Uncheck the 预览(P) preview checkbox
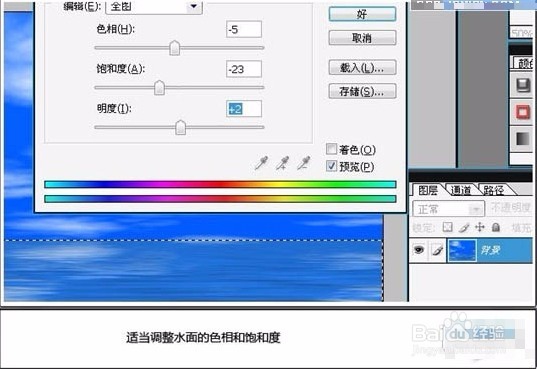The width and height of the screenshot is (537, 369). coord(331,166)
